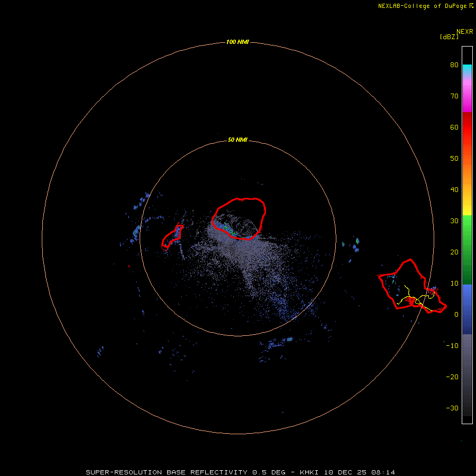The image size is (476, 476).
Task: Click the 30 value on the dBZ scale
Action: point(454,221)
